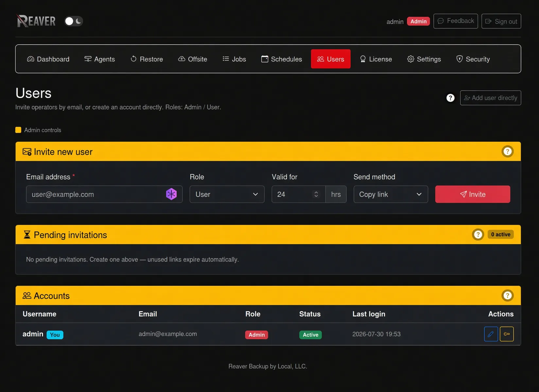Click the 0 active badge
This screenshot has height=392, width=539.
tap(501, 235)
